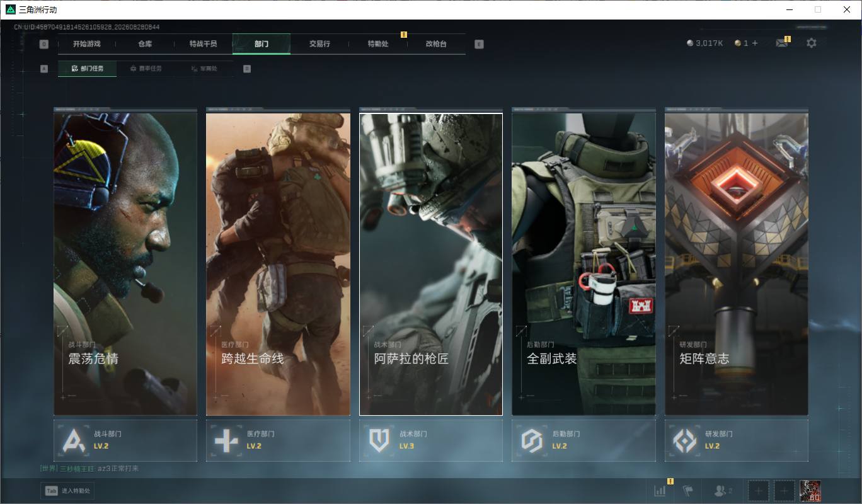This screenshot has width=862, height=504.
Task: Click the A key hint beside sub-tabs
Action: point(44,69)
